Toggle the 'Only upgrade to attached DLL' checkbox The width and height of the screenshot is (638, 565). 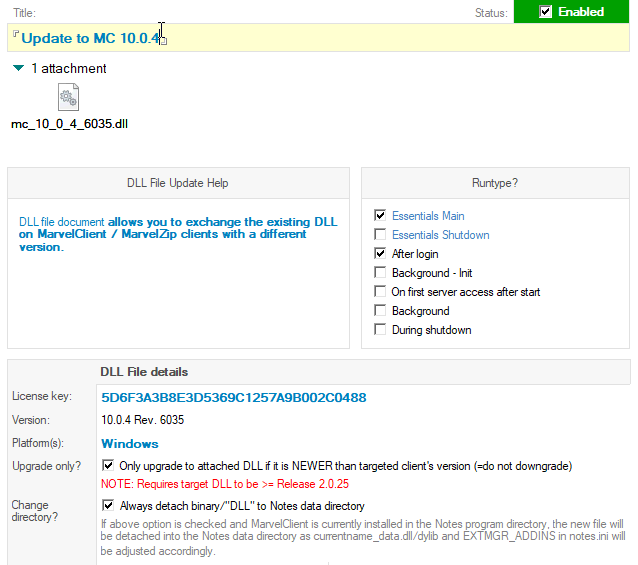[x=108, y=465]
